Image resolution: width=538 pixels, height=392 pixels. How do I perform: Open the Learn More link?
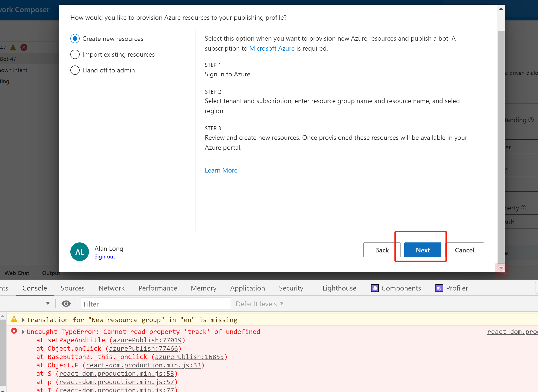[221, 170]
